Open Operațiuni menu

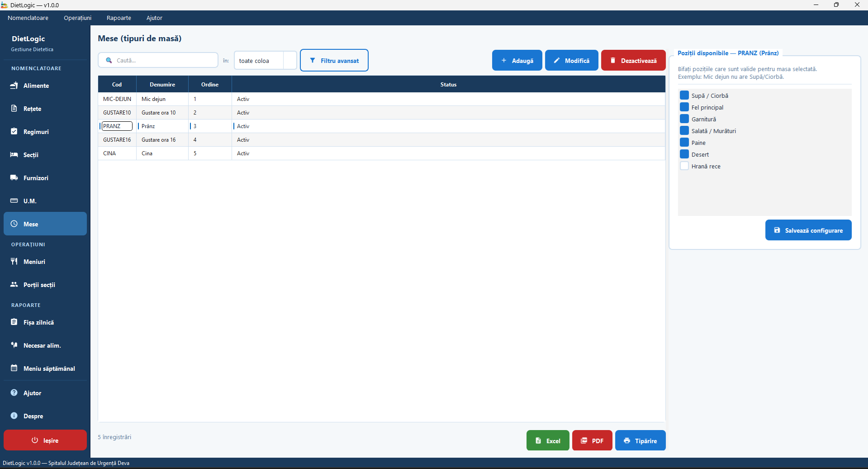point(77,18)
